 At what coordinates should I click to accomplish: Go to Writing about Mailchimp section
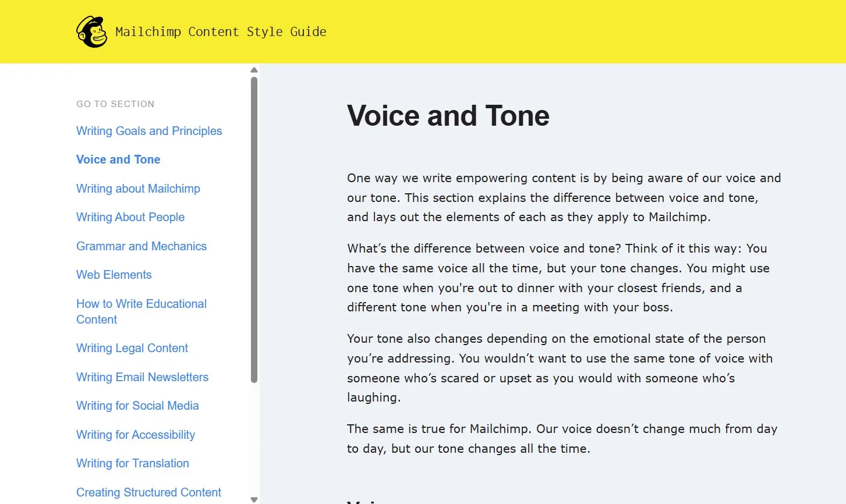coord(138,189)
